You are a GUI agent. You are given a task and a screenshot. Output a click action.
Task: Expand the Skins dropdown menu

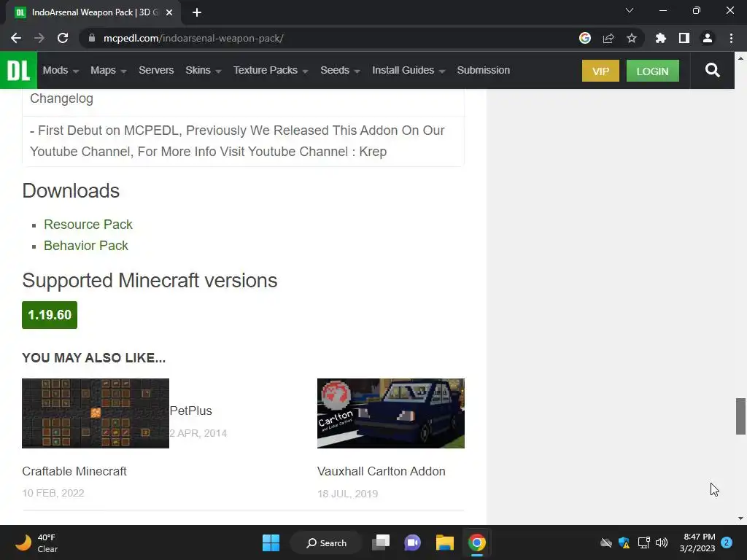pos(204,70)
